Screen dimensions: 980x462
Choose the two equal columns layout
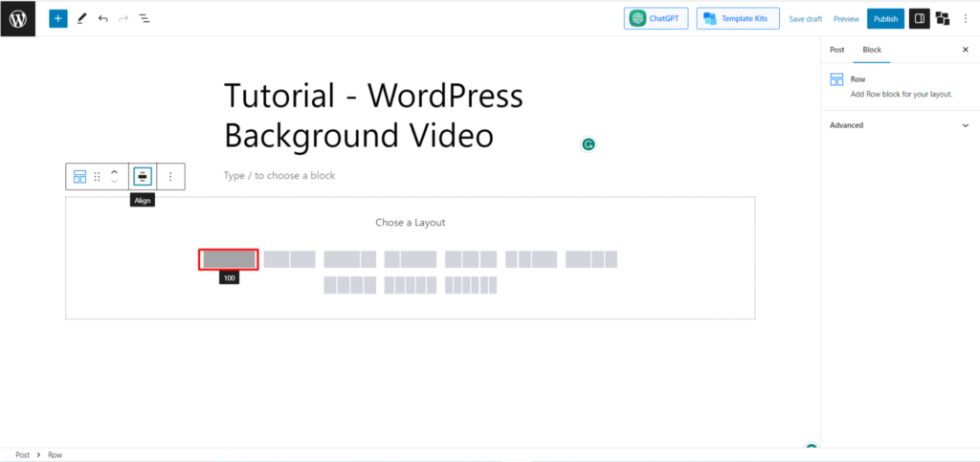point(289,259)
